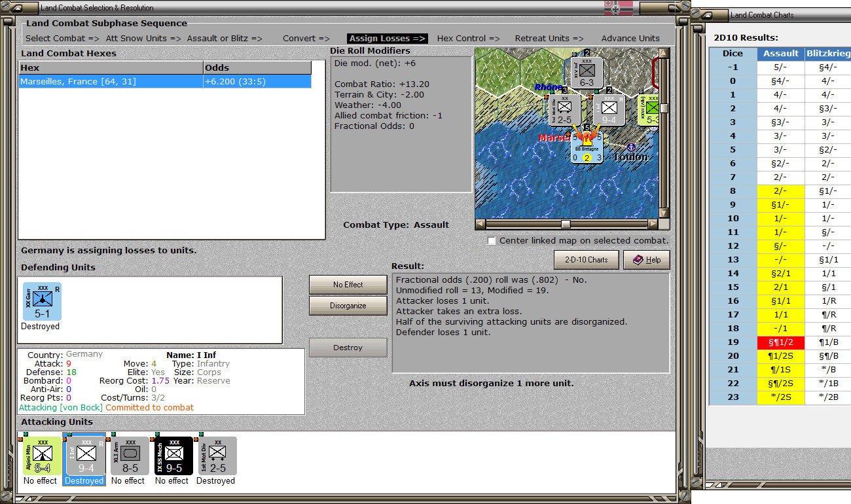The width and height of the screenshot is (851, 504).
Task: Click the Toulon port anchor symbol
Action: 631,147
